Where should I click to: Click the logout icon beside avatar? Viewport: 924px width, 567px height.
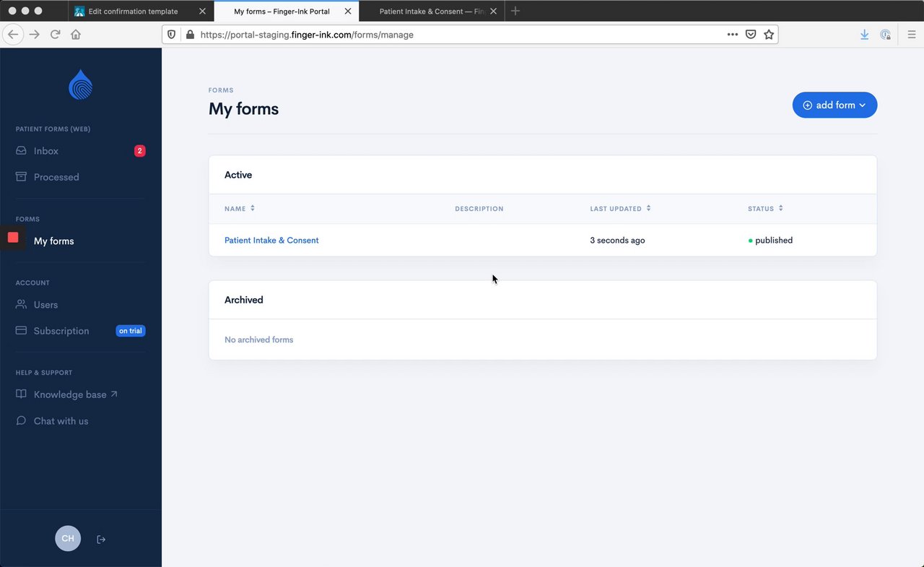(101, 540)
